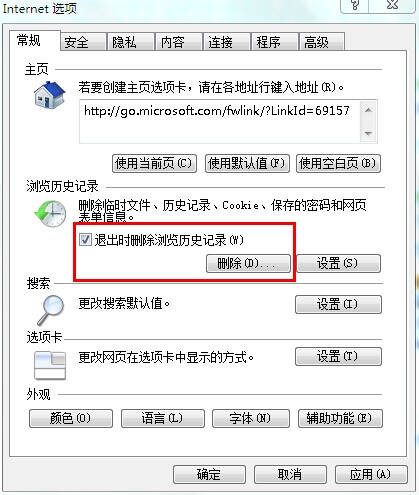
Task: Click the 使用当前页 button
Action: [154, 163]
